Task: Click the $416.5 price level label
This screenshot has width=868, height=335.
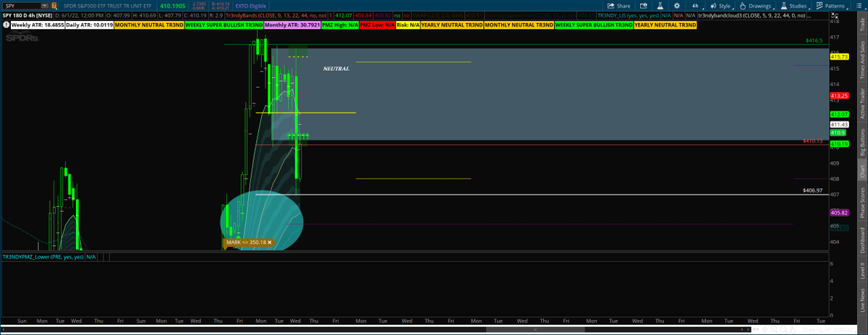Action: tap(815, 41)
